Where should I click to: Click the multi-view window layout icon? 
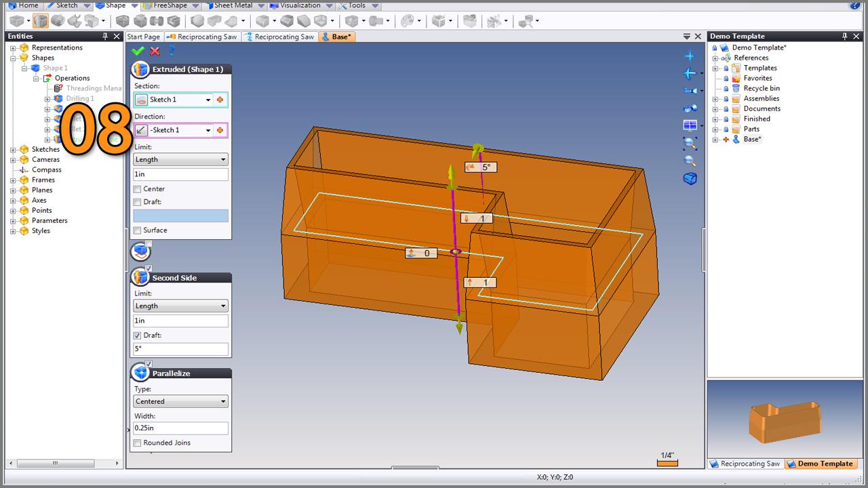pos(690,125)
